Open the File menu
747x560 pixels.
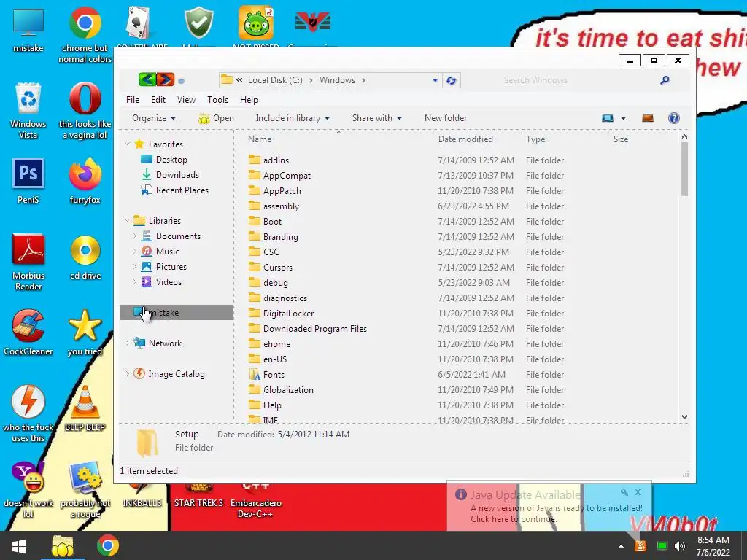pyautogui.click(x=133, y=99)
